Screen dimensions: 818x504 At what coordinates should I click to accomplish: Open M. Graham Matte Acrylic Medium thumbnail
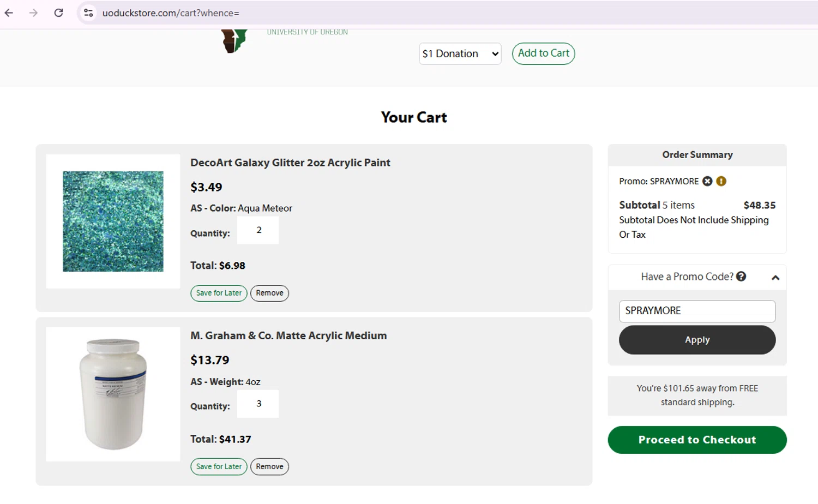(113, 394)
